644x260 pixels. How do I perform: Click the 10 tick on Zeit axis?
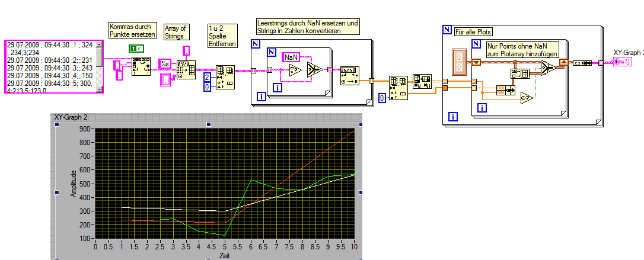[354, 246]
